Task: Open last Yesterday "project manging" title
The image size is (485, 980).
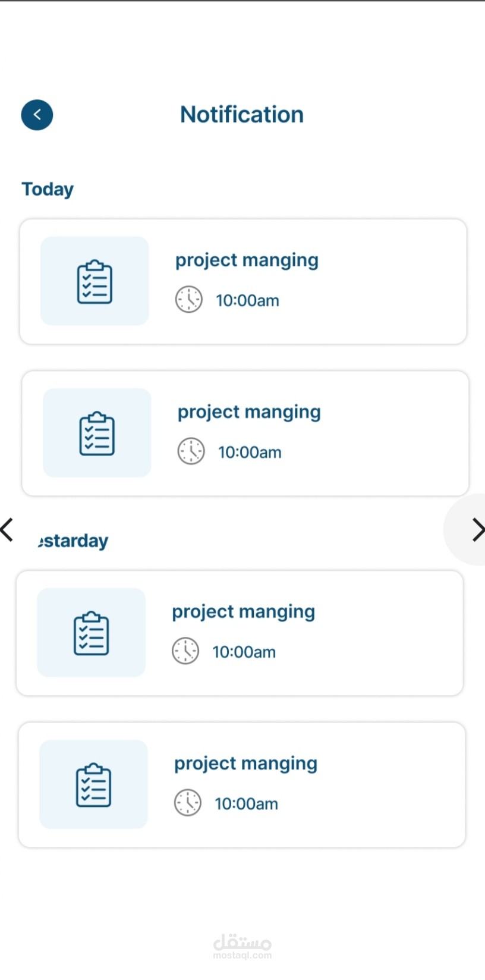Action: (245, 764)
